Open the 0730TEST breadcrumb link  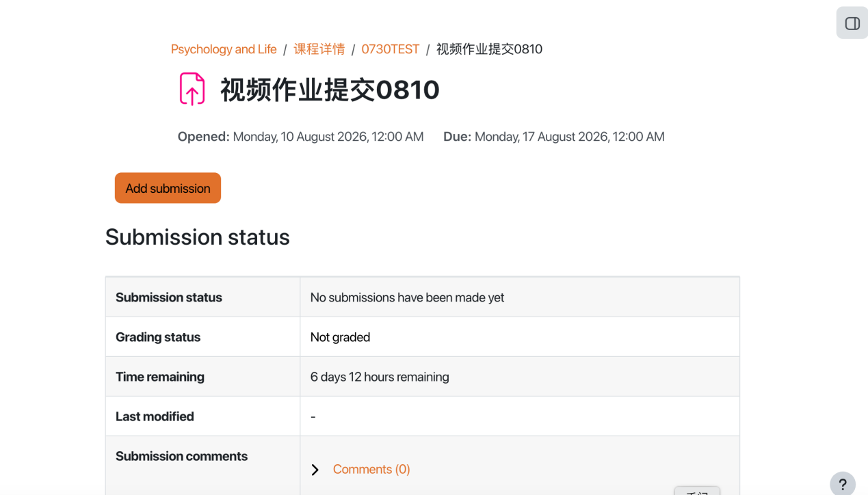click(391, 49)
